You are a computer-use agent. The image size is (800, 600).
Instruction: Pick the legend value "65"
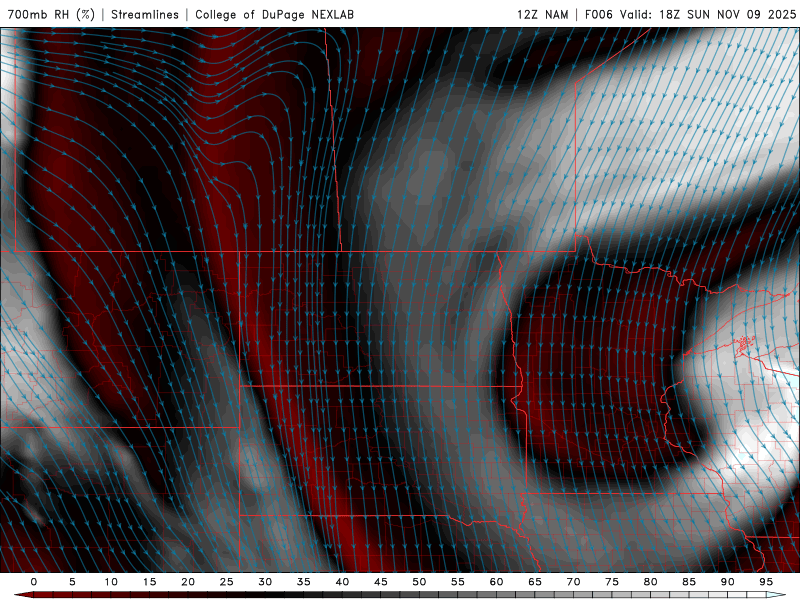coord(534,582)
